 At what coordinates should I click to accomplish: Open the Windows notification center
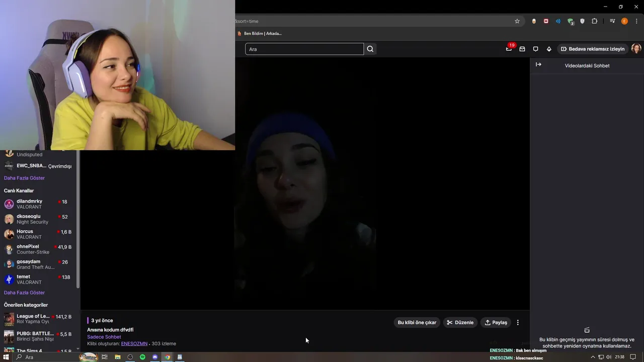pyautogui.click(x=633, y=357)
